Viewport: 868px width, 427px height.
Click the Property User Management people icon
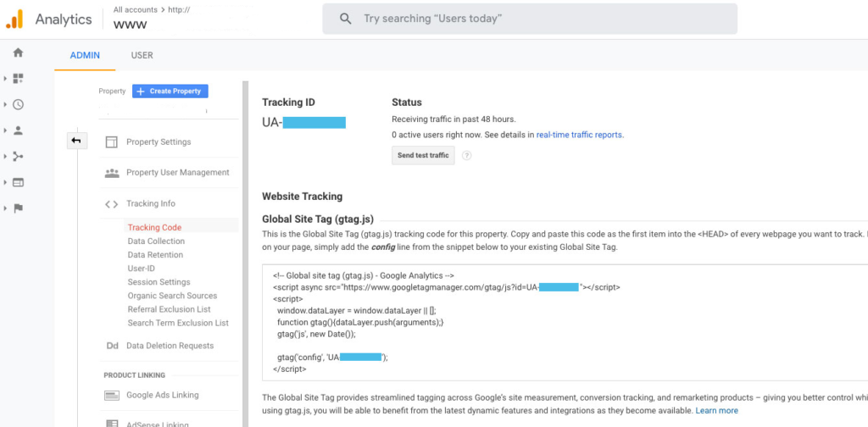click(x=112, y=173)
